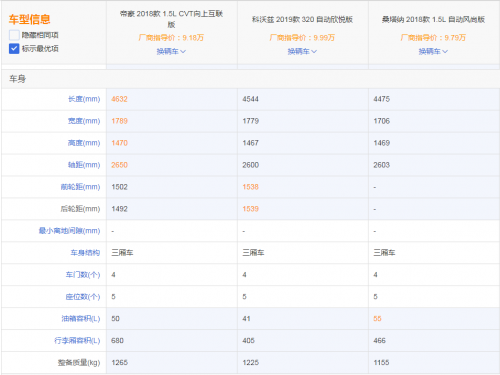The image size is (500, 375).
Task: Open 换辆车 dropdown under 桑塔纳 2018款
Action: (433, 51)
